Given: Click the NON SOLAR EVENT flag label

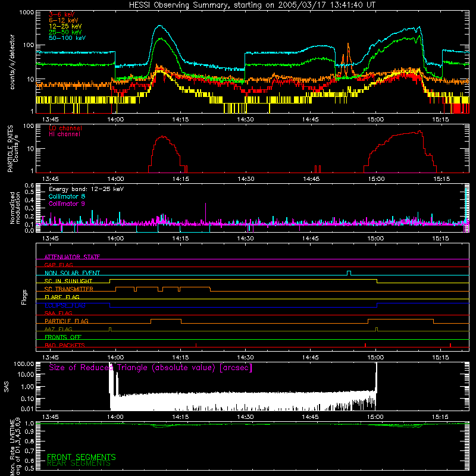Looking at the screenshot, I should coord(72,273).
